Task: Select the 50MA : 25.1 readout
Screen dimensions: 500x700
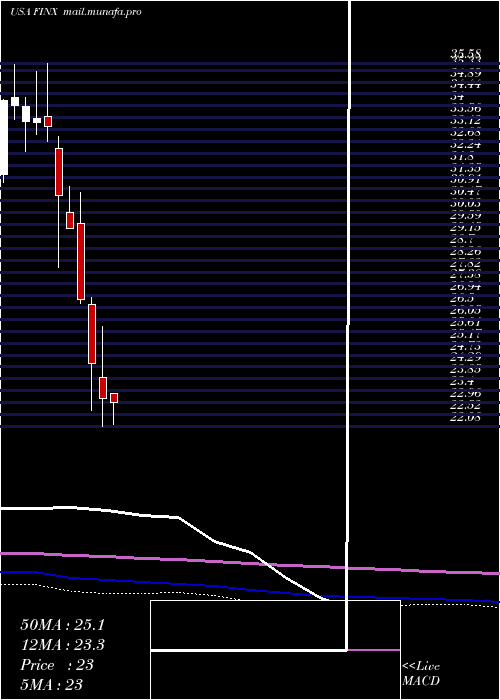Action: [x=62, y=625]
